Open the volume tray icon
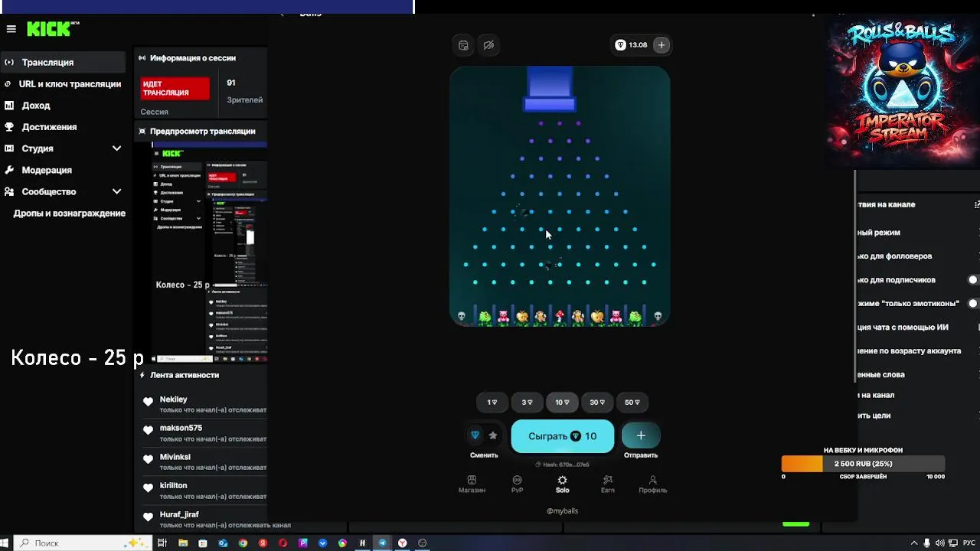Screen dimensions: 980x551 (x=939, y=543)
